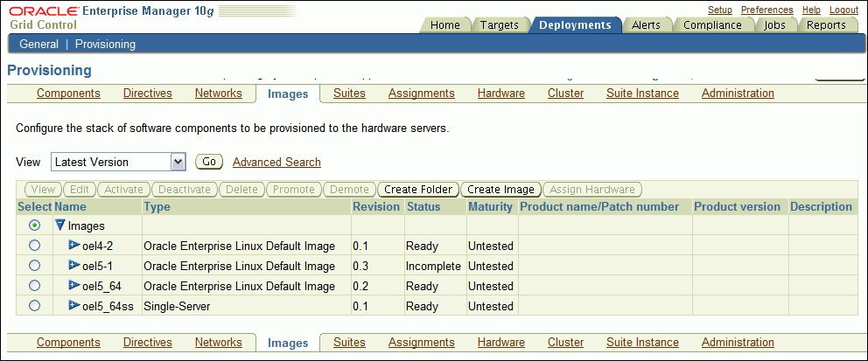868x361 pixels.
Task: Open the View dropdown showing Latest Version
Action: (x=118, y=162)
